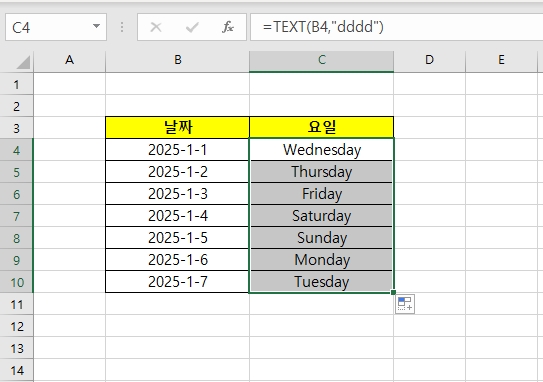The image size is (543, 382).
Task: Click the Sunday cell
Action: pyautogui.click(x=321, y=238)
